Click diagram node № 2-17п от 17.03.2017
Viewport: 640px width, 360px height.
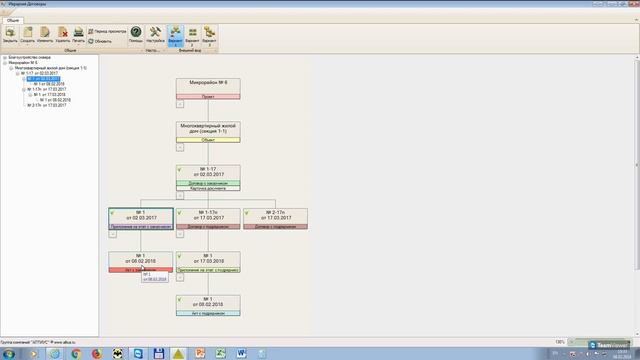coord(276,219)
